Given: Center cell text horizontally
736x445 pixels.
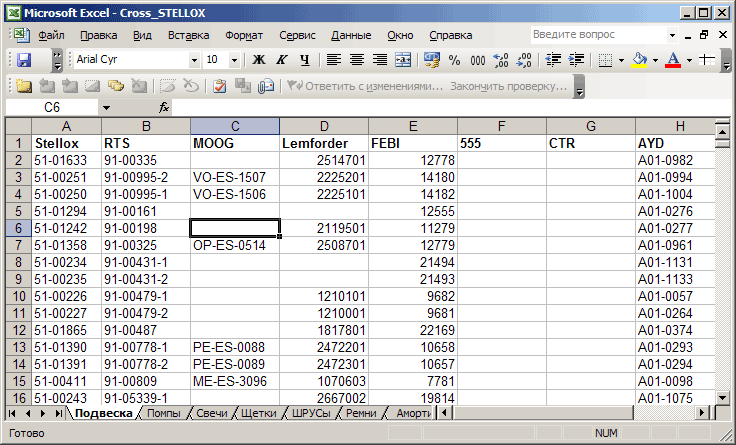Looking at the screenshot, I should click(x=357, y=60).
